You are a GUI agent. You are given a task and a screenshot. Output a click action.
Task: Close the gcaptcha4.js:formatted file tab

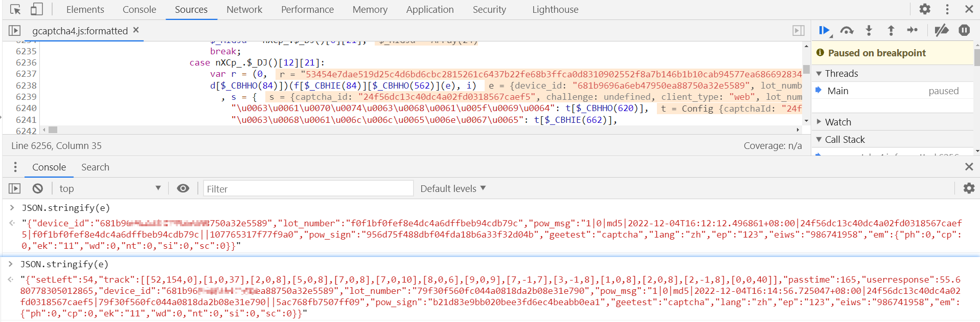tap(136, 30)
